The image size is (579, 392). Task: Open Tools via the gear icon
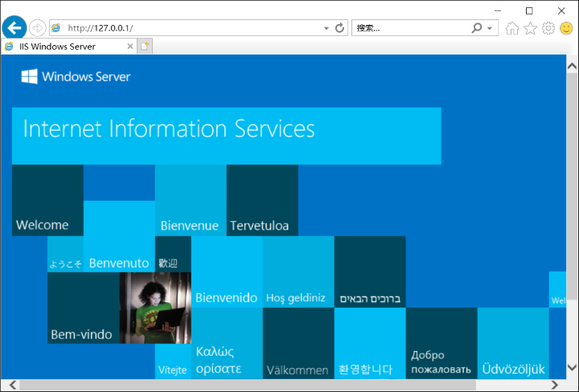point(548,28)
